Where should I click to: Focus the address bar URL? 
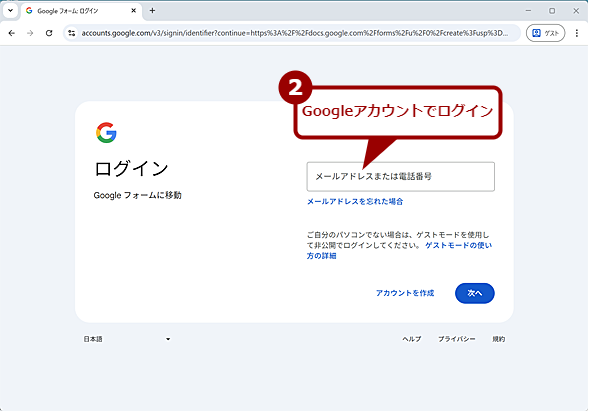pyautogui.click(x=295, y=33)
